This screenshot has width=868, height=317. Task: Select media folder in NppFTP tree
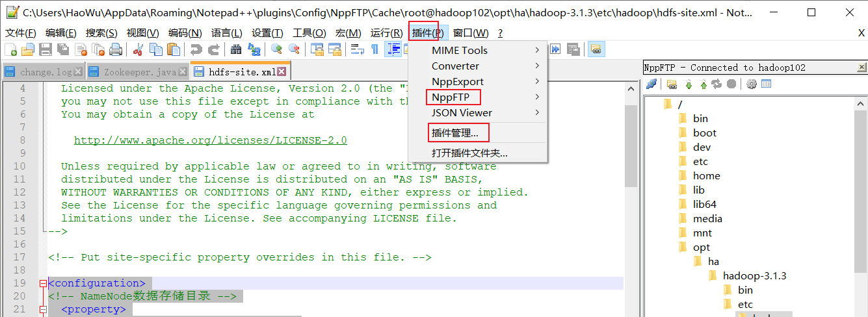coord(707,218)
